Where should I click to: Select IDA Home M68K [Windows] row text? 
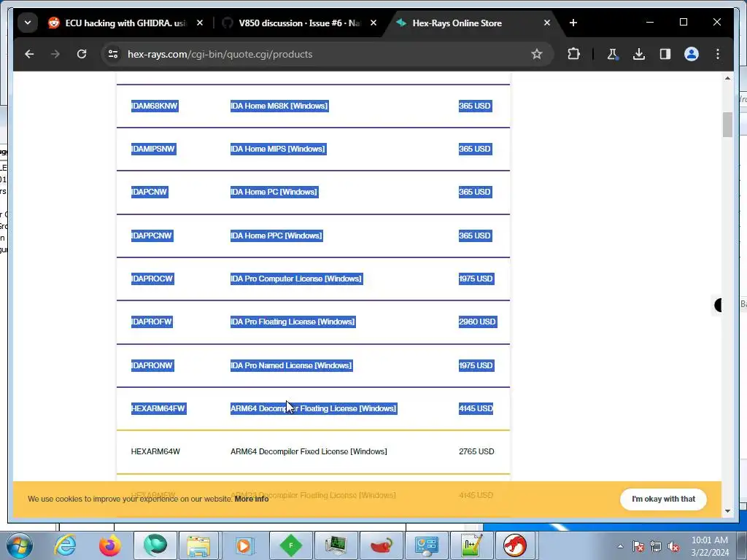(279, 106)
